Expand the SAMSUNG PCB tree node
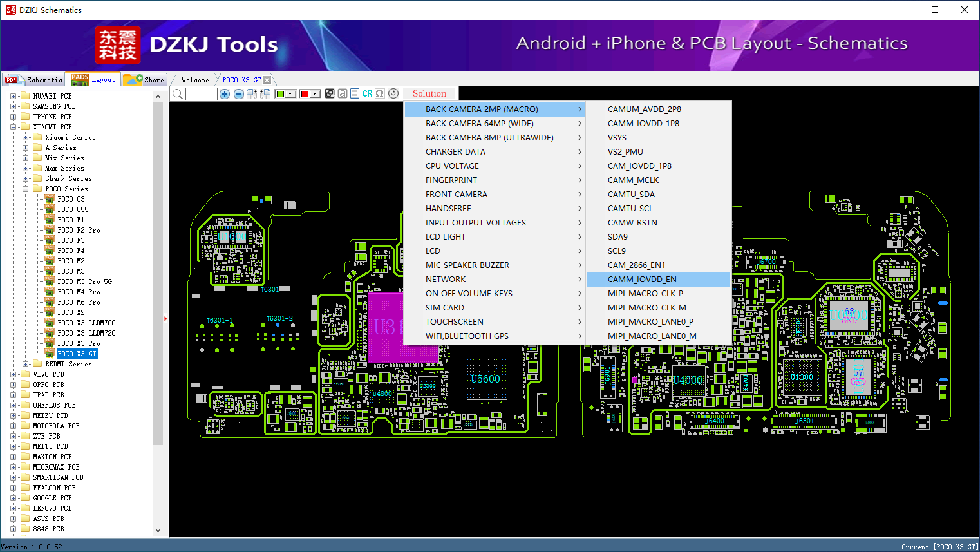Screen dimensions: 980x552 click(x=13, y=106)
